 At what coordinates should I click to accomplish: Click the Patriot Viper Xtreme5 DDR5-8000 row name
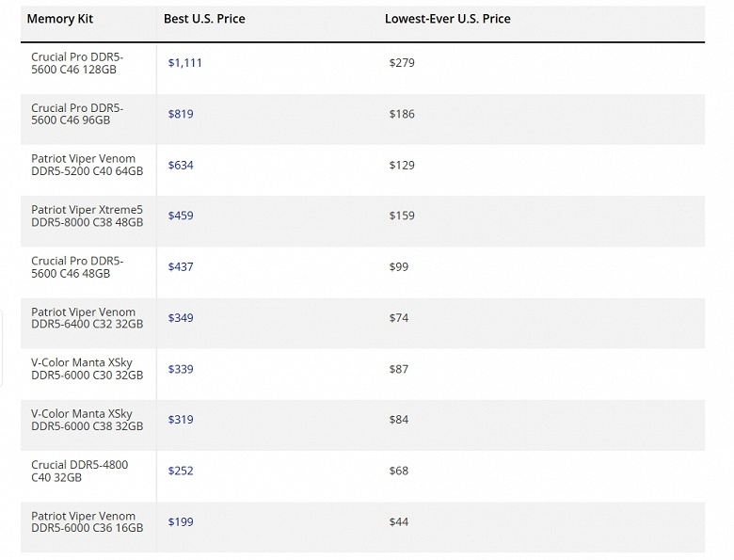point(87,216)
